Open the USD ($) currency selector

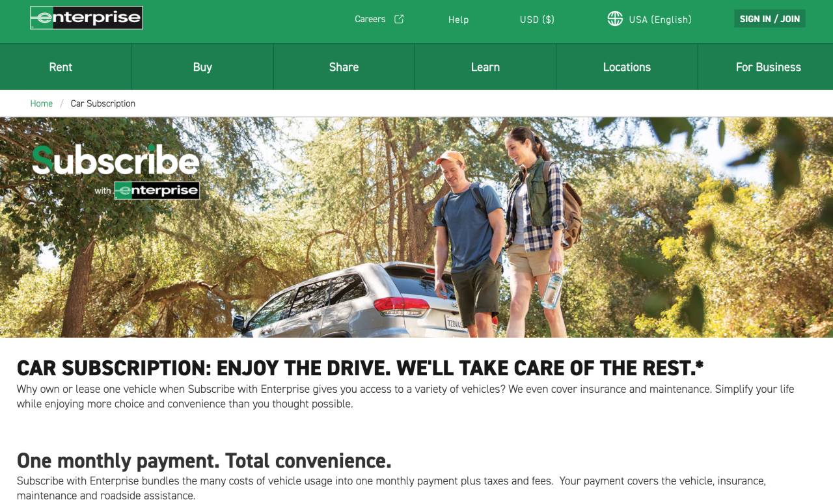[x=537, y=20]
